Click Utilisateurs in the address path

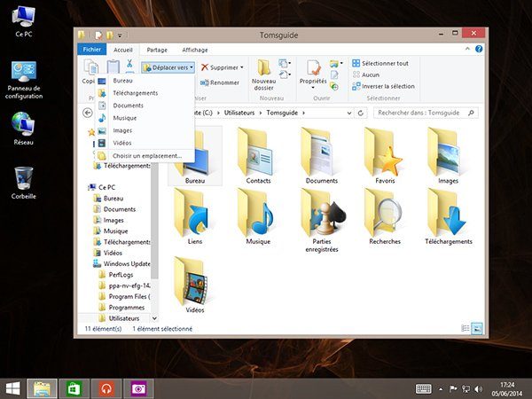pos(239,113)
